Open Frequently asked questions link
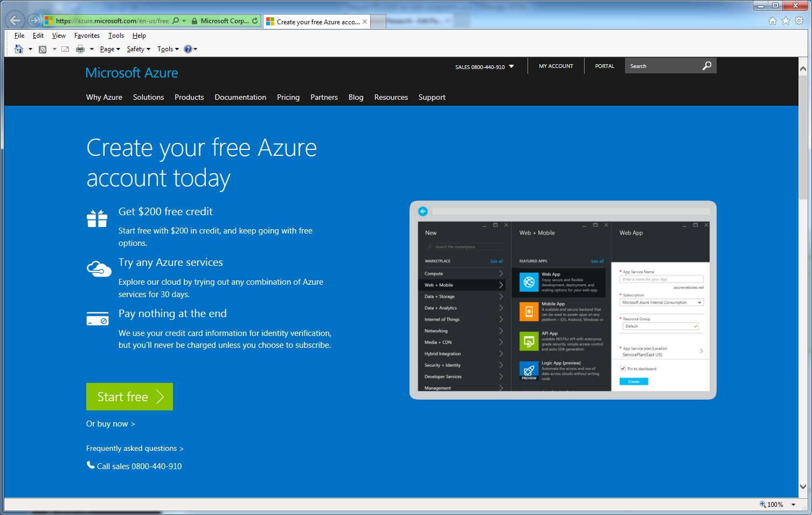Image resolution: width=812 pixels, height=515 pixels. click(x=135, y=448)
